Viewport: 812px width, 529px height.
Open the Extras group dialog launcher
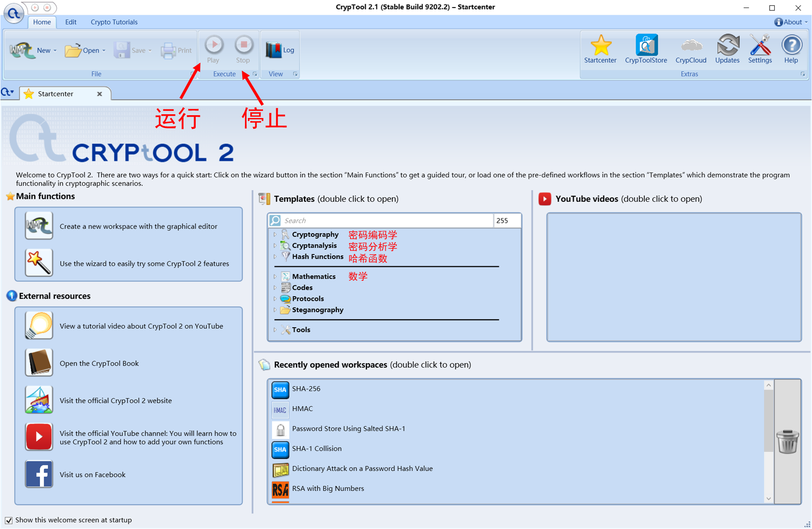[x=803, y=74]
